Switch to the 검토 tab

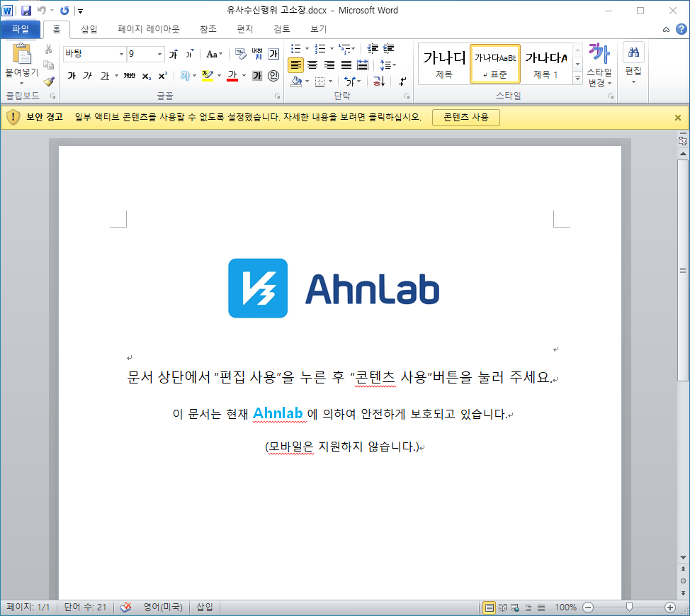(x=282, y=29)
